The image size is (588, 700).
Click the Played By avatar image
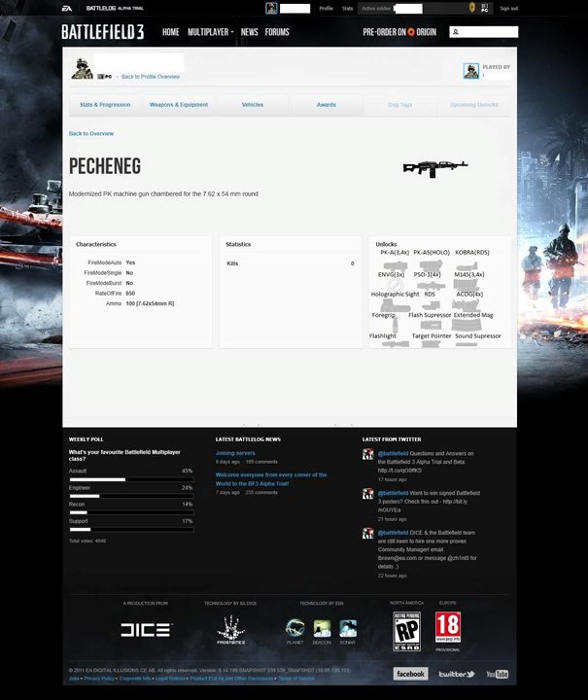click(x=471, y=71)
